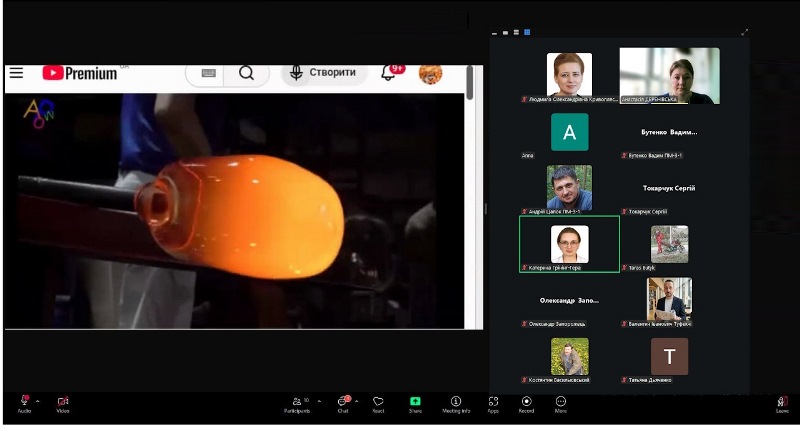Select Людмила Олександрівна's profile photo tile
This screenshot has width=800, height=425.
click(x=569, y=74)
